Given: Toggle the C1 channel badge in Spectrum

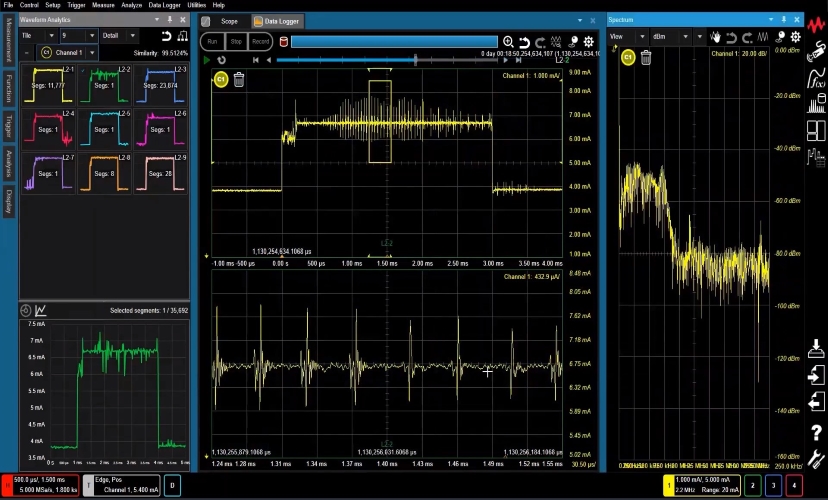Looking at the screenshot, I should [x=628, y=57].
